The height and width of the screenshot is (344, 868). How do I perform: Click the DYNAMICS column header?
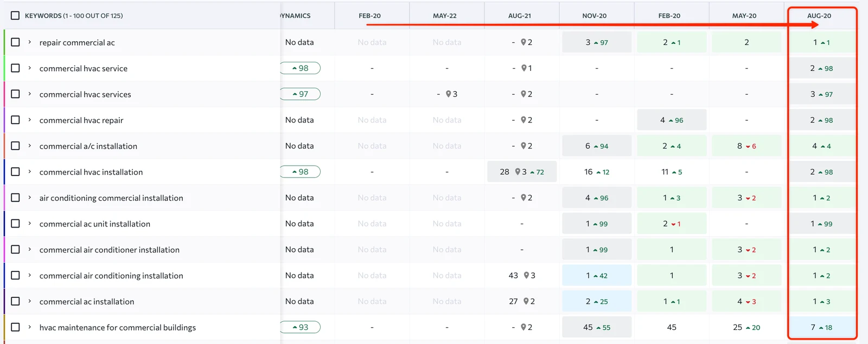[x=296, y=16]
